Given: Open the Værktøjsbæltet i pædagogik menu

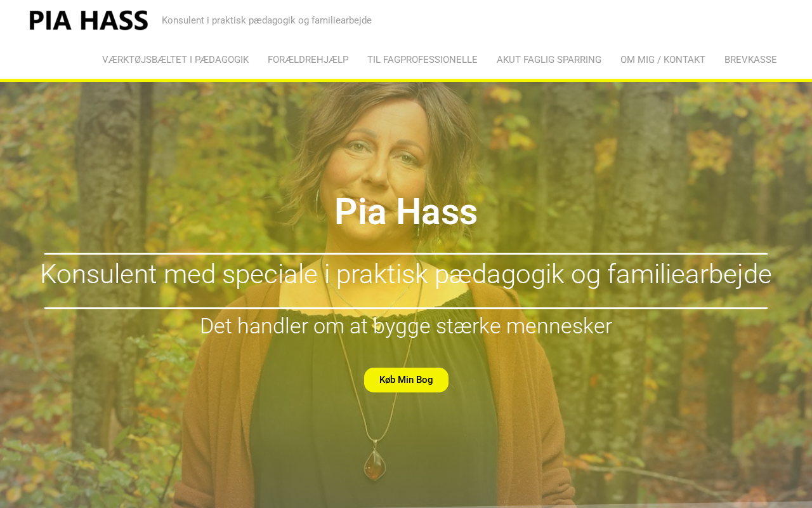Looking at the screenshot, I should [175, 60].
